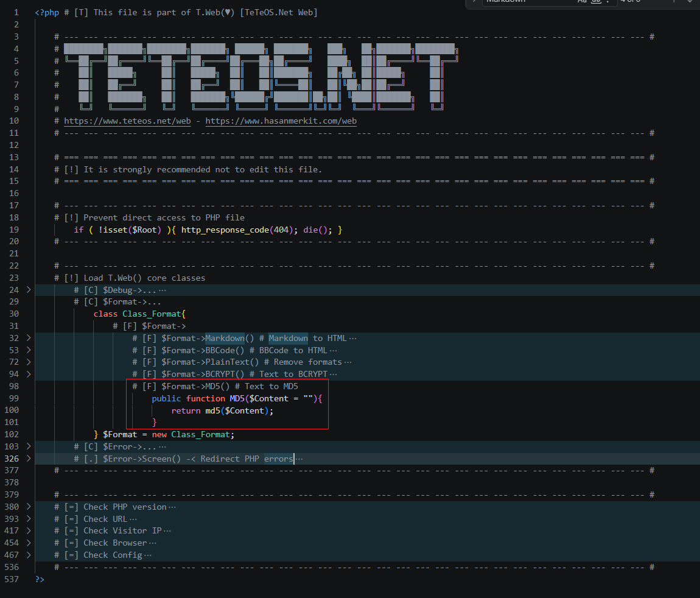Image resolution: width=700 pixels, height=598 pixels.
Task: Expand folded Check PHP version section
Action: [x=29, y=507]
